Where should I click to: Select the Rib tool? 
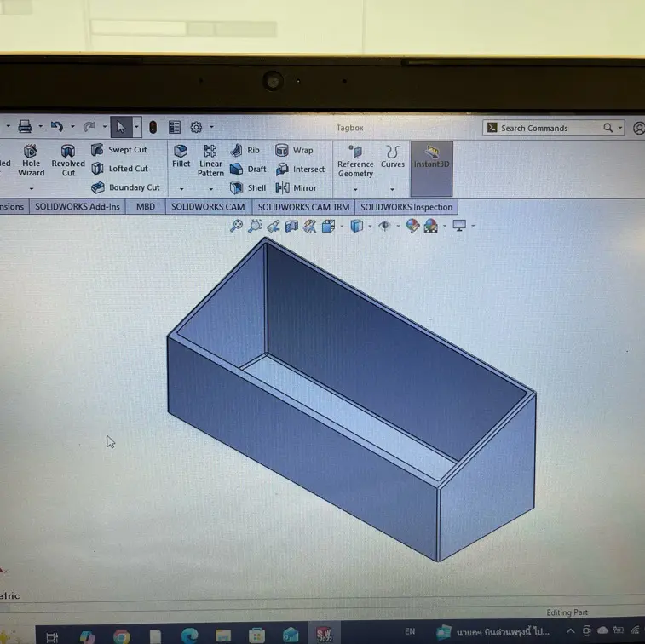click(x=245, y=151)
